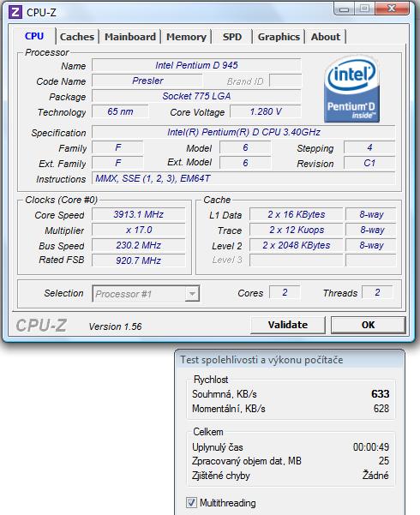Click the Souhrnná KB/s value '633'
The width and height of the screenshot is (420, 515).
[381, 393]
